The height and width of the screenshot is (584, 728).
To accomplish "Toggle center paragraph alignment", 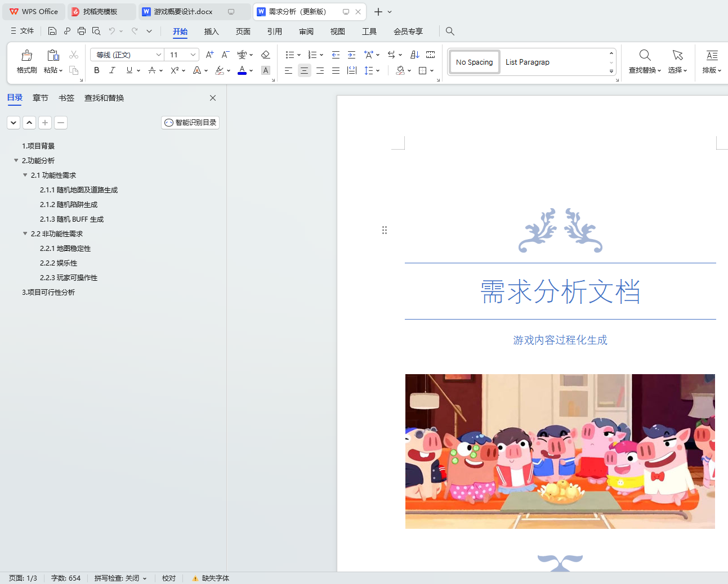I will [304, 70].
